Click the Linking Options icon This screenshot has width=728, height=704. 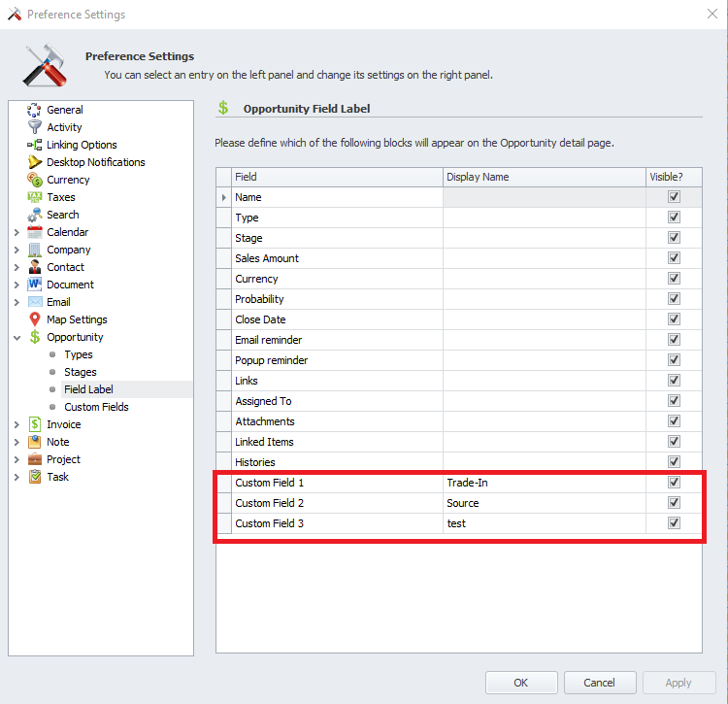point(35,145)
